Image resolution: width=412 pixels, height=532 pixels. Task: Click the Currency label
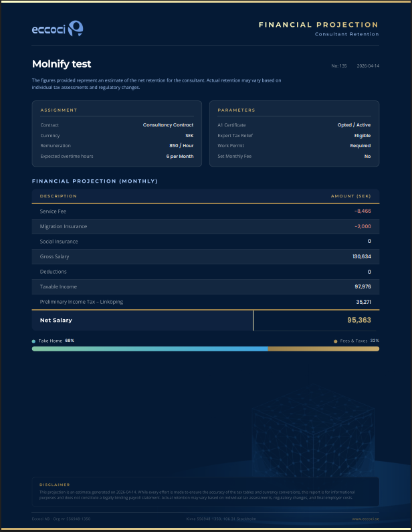(x=50, y=136)
